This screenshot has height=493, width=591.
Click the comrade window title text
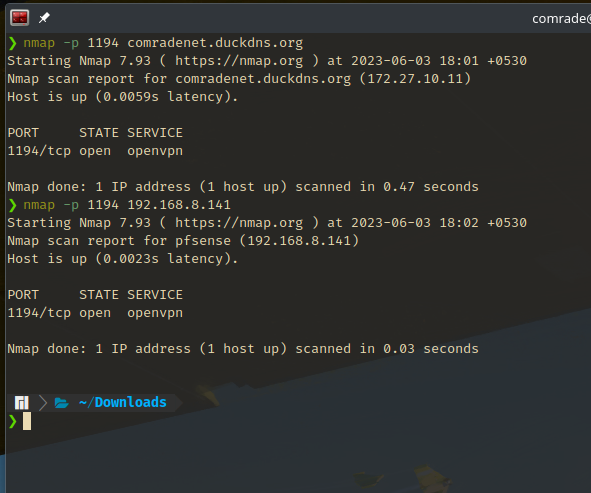[x=561, y=18]
